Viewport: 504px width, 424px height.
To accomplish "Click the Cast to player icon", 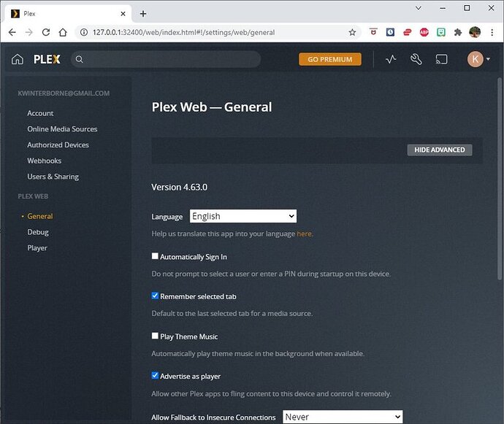I will 441,59.
